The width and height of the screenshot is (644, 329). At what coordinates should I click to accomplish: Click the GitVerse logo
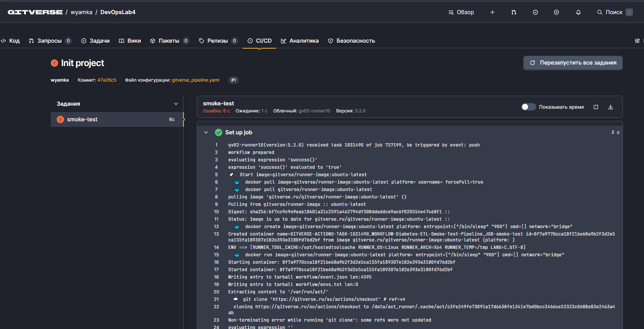click(x=35, y=12)
